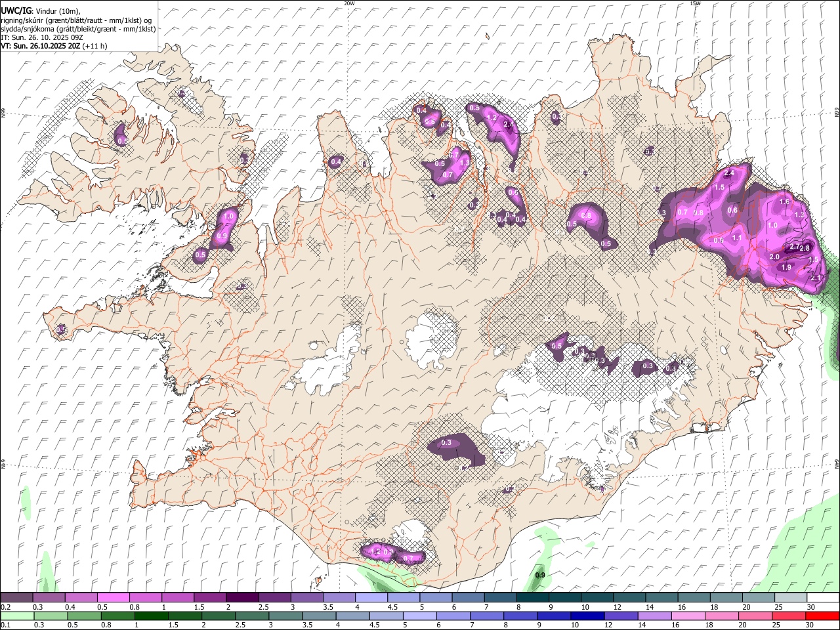The height and width of the screenshot is (630, 840).
Task: Click the 1.6 snowfall value in the east
Action: 784,202
